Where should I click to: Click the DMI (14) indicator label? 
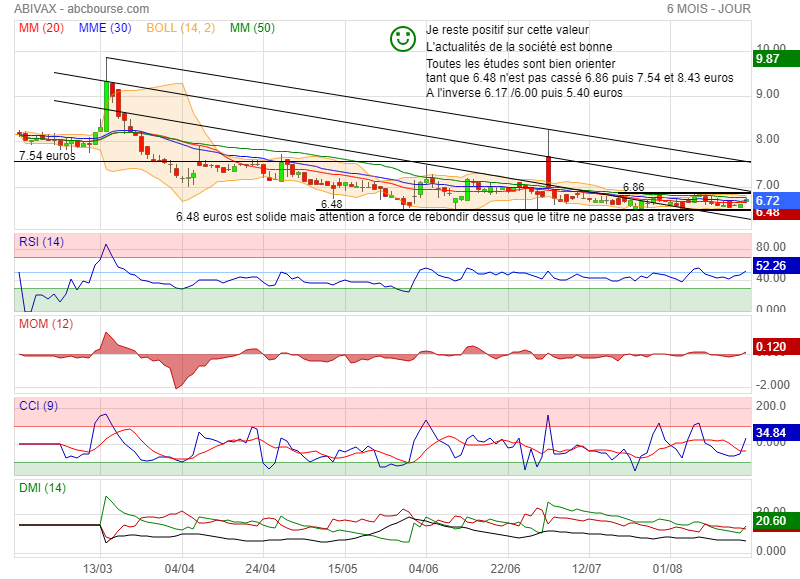(42, 488)
